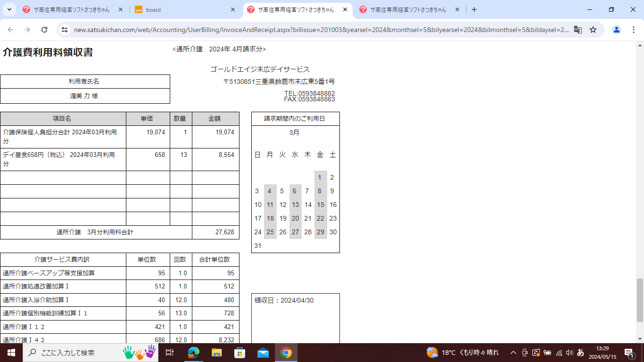The height and width of the screenshot is (362, 644).
Task: Click the translate page icon
Action: tap(578, 30)
